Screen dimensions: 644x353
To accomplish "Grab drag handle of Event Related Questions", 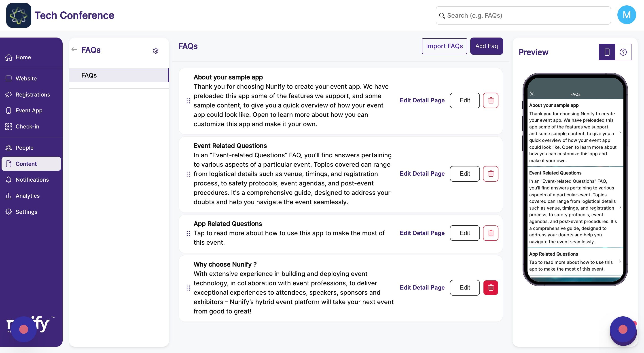I will click(x=188, y=174).
